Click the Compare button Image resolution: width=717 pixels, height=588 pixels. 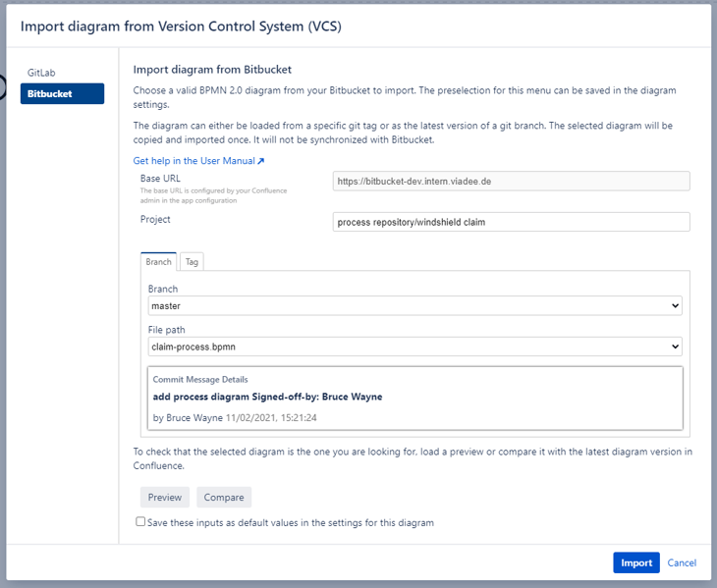(x=224, y=497)
